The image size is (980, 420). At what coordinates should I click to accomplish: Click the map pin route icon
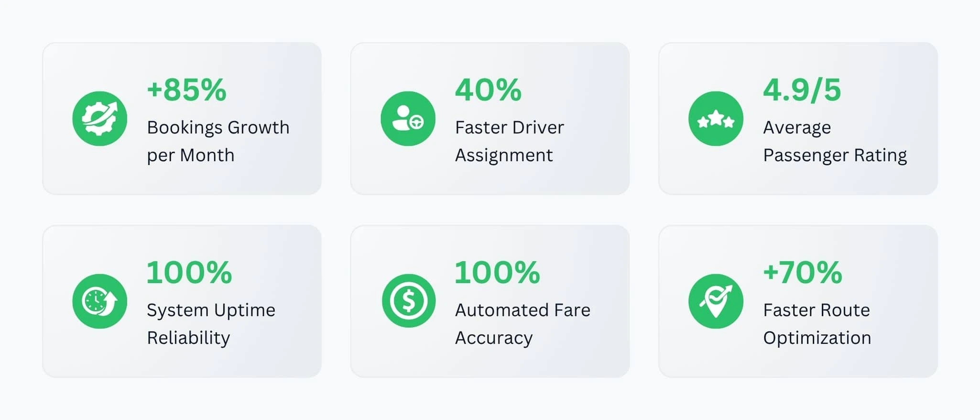[x=716, y=301]
